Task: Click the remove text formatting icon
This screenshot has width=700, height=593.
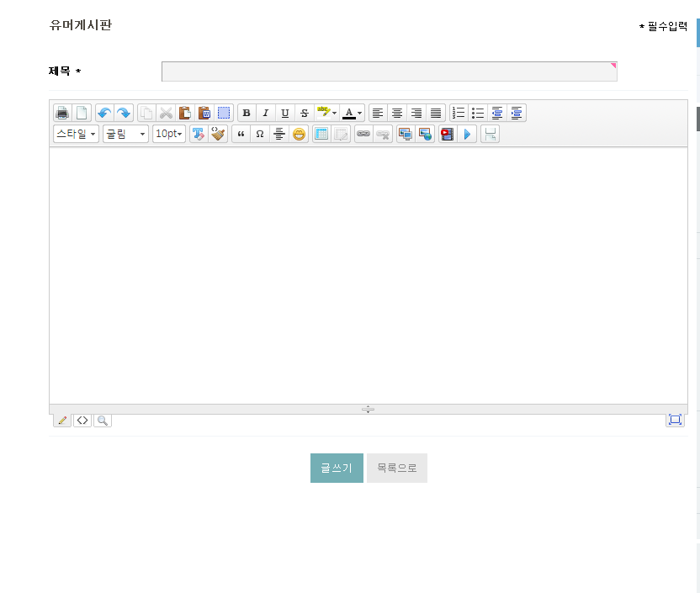Action: [x=199, y=134]
